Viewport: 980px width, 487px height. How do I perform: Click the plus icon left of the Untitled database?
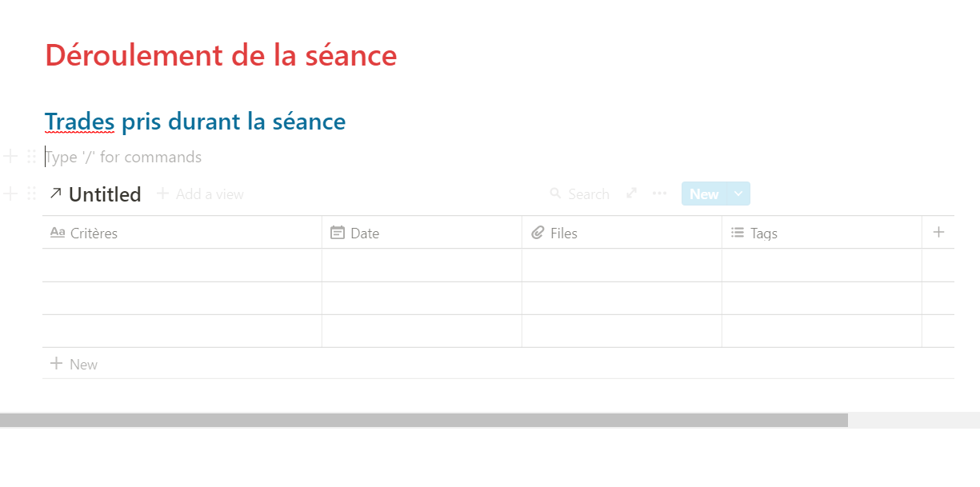pyautogui.click(x=10, y=194)
